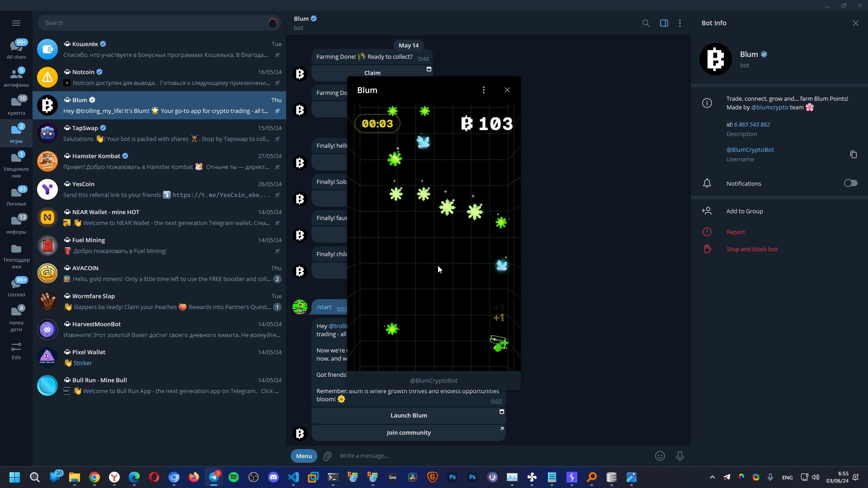Open the Pixel Wallet chat
This screenshot has height=488, width=868.
tap(159, 357)
